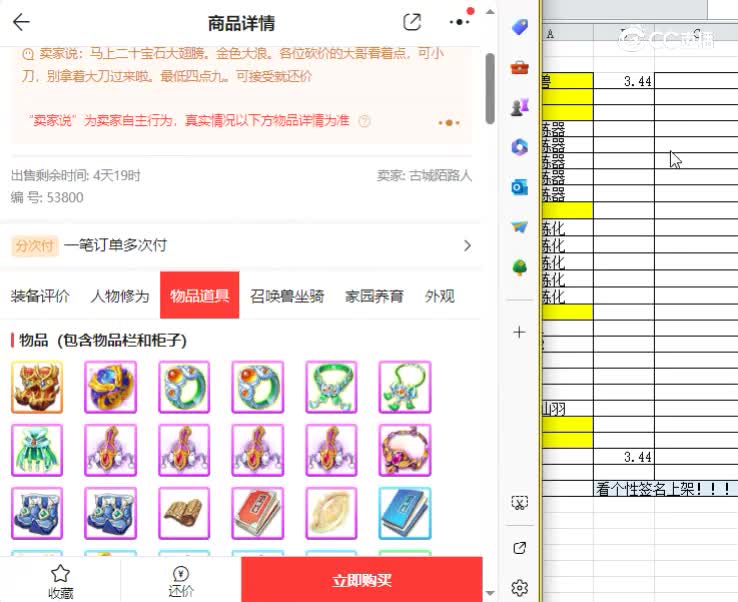The height and width of the screenshot is (602, 738).
Task: Click the 收藏 star icon
Action: pos(60,573)
